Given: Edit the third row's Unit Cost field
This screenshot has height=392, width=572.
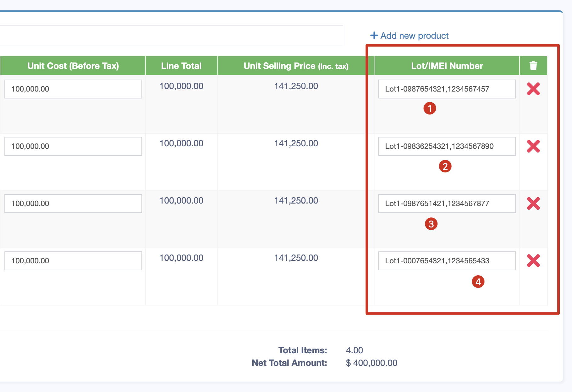Looking at the screenshot, I should pyautogui.click(x=73, y=204).
